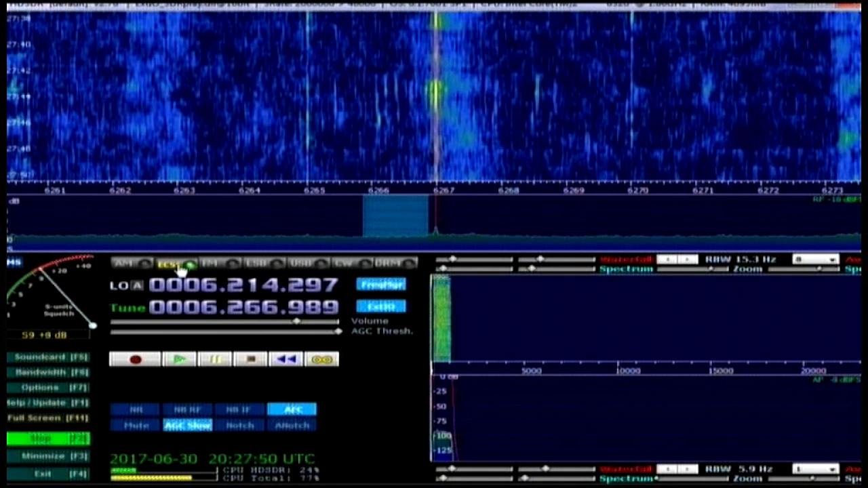
Task: Open the ExtIO settings button
Action: point(381,306)
